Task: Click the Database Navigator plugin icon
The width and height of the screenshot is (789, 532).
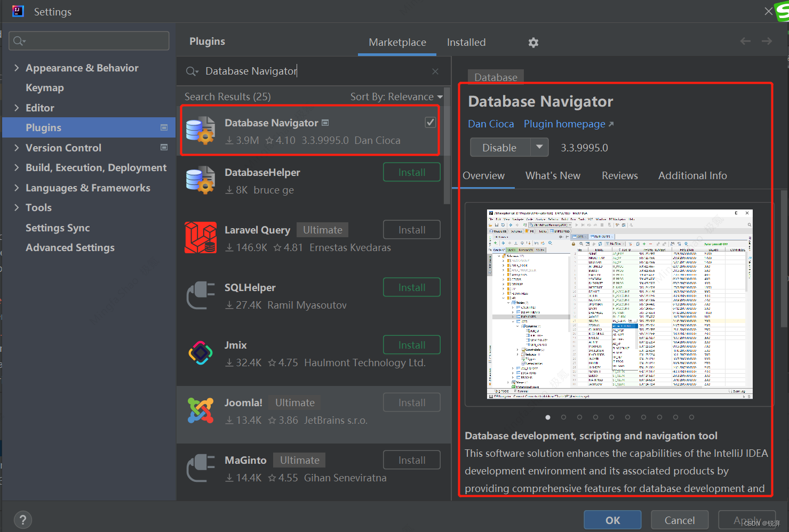Action: coord(201,131)
